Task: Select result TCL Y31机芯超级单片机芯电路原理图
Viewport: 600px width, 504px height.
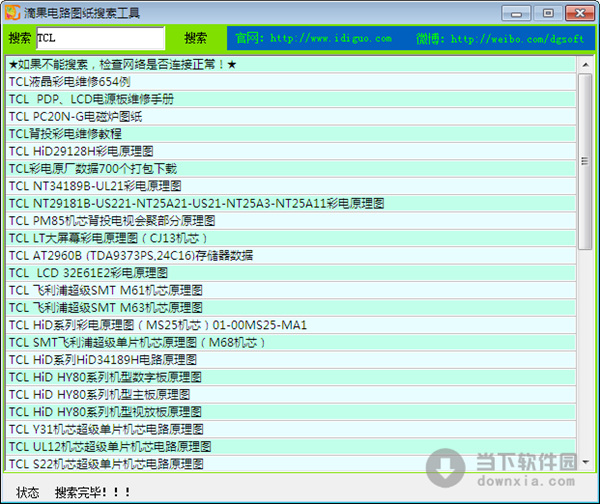Action: (291, 430)
